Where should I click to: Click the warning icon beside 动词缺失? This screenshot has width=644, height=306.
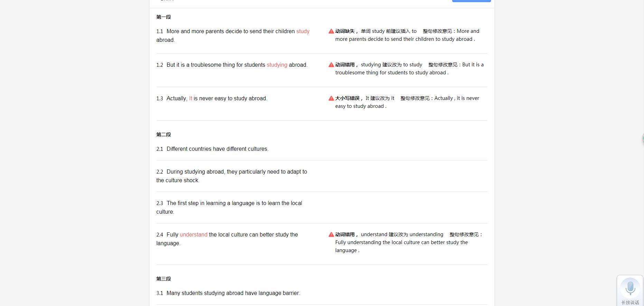click(331, 31)
